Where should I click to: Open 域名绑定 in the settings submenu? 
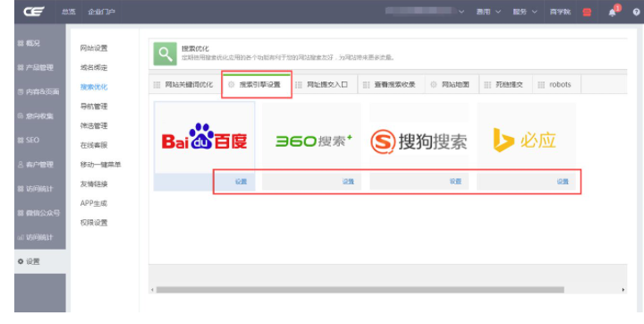pos(94,67)
